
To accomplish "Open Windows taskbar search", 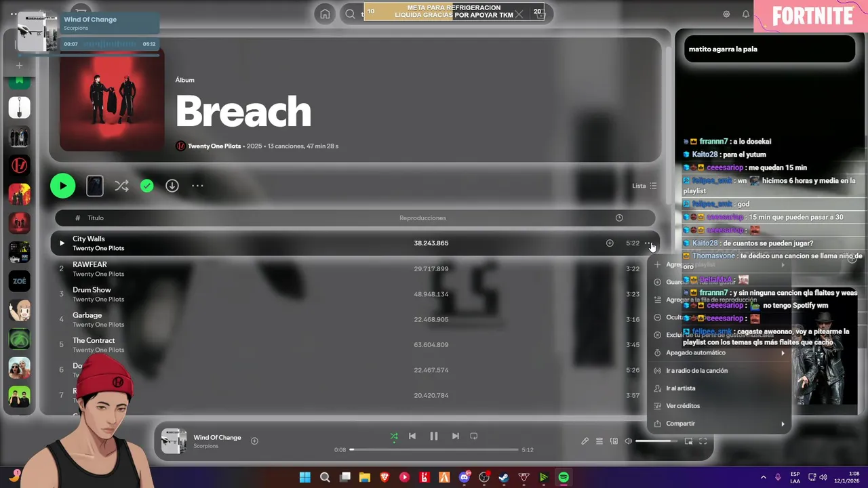I will [x=325, y=478].
